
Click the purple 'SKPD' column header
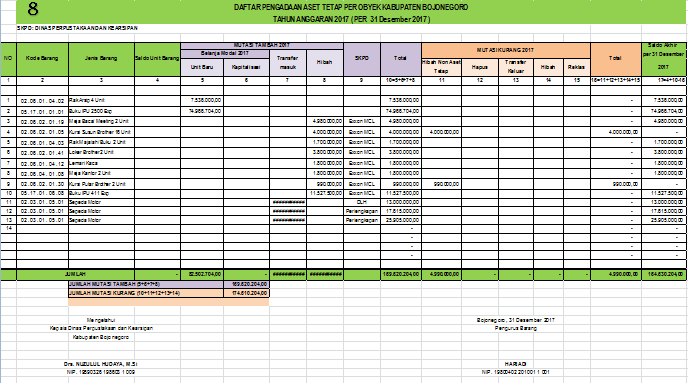tap(362, 59)
